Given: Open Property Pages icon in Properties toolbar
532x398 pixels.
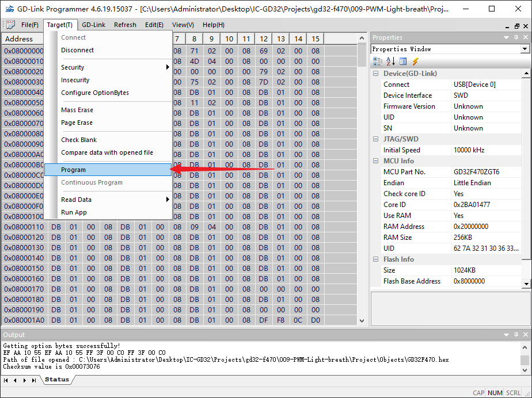Looking at the screenshot, I should point(403,62).
